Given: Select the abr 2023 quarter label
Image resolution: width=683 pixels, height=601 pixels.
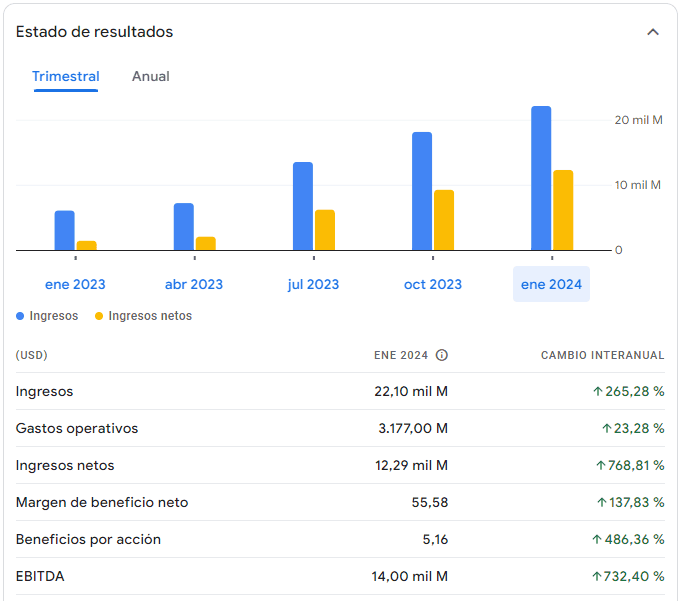Looking at the screenshot, I should tap(194, 284).
